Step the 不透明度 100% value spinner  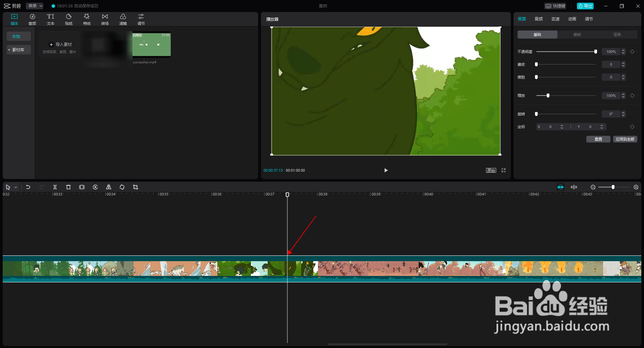pos(623,52)
